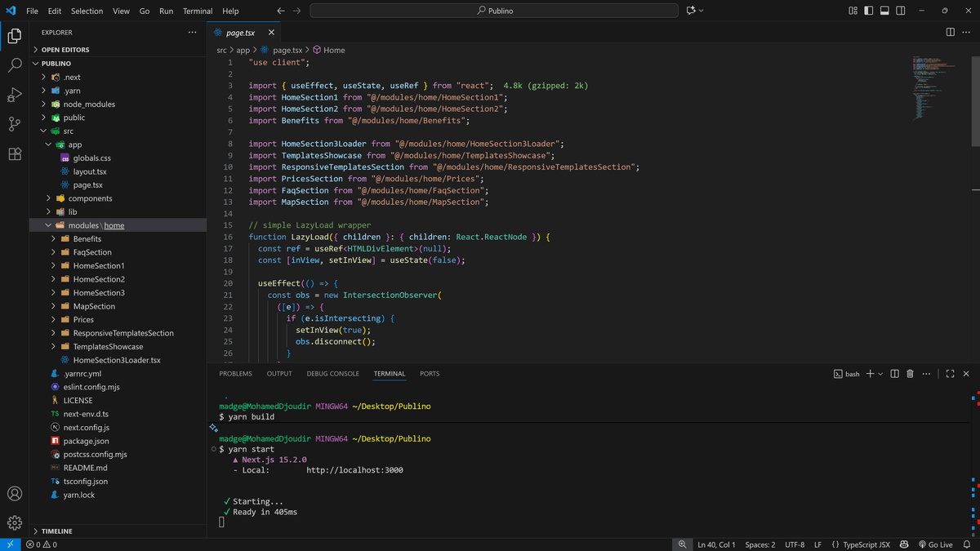Image resolution: width=980 pixels, height=551 pixels.
Task: Split the editor to the right
Action: [x=950, y=32]
